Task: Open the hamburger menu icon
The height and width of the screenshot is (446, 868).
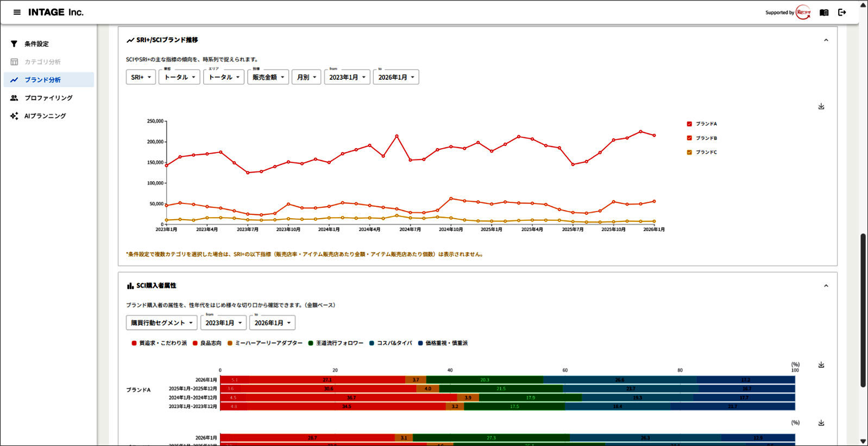Action: 17,12
